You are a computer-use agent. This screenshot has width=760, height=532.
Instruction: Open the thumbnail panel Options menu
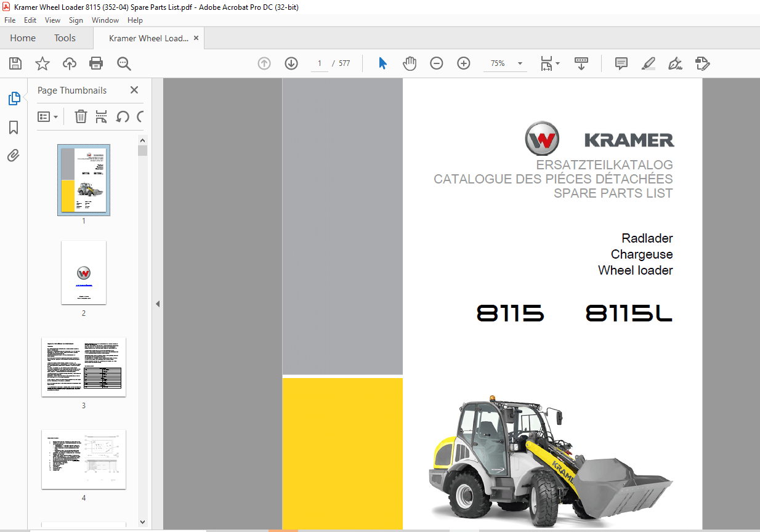pos(48,116)
